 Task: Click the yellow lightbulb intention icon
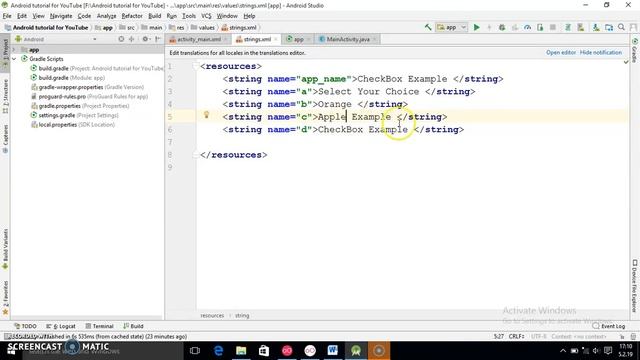tap(207, 115)
